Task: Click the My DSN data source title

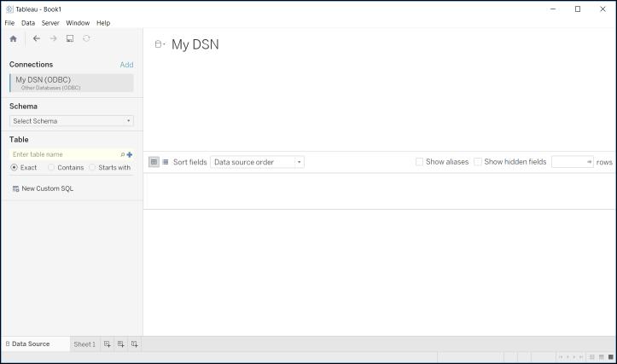Action: 195,44
